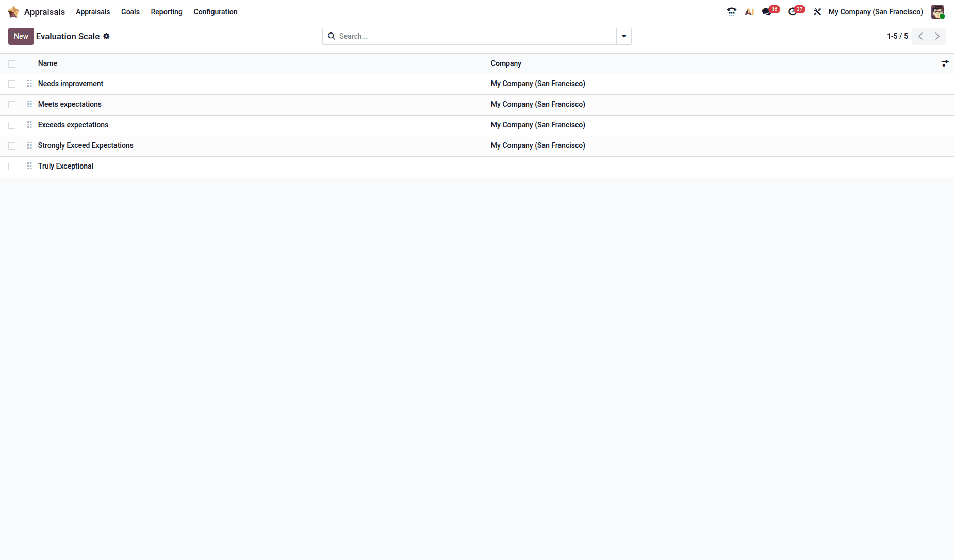The image size is (954, 560).
Task: Open the optional columns adjust icon
Action: (945, 63)
